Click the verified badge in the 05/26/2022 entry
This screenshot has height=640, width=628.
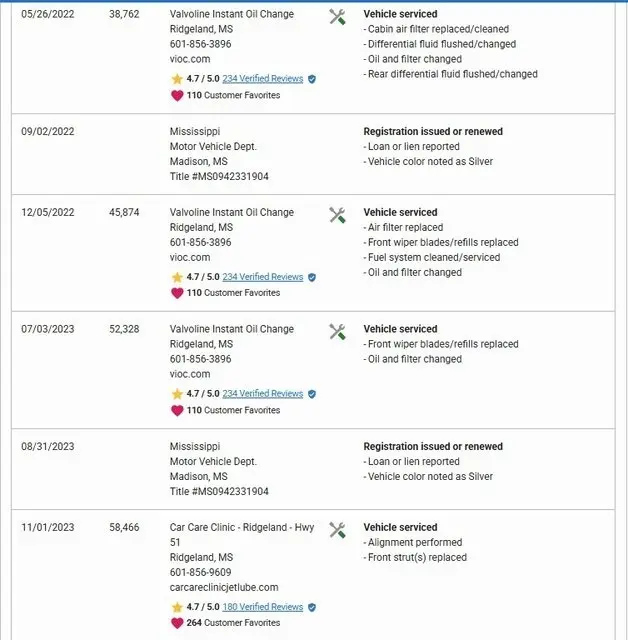tap(312, 79)
